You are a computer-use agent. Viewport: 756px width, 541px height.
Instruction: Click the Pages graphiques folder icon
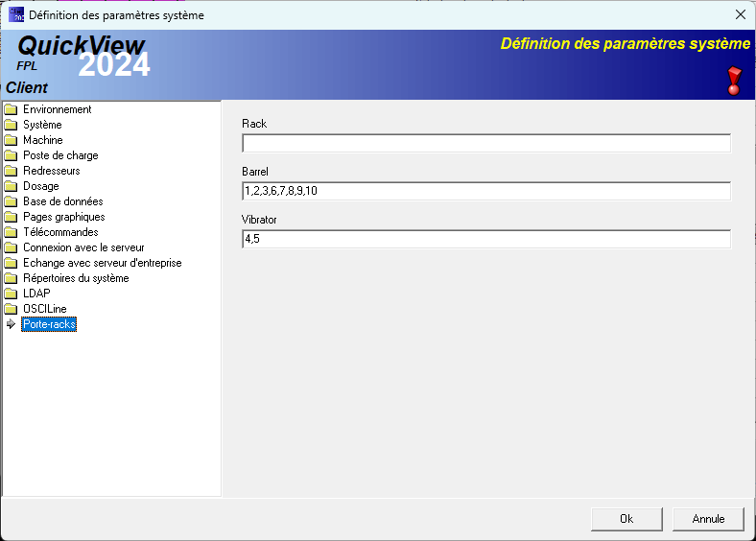pyautogui.click(x=11, y=217)
